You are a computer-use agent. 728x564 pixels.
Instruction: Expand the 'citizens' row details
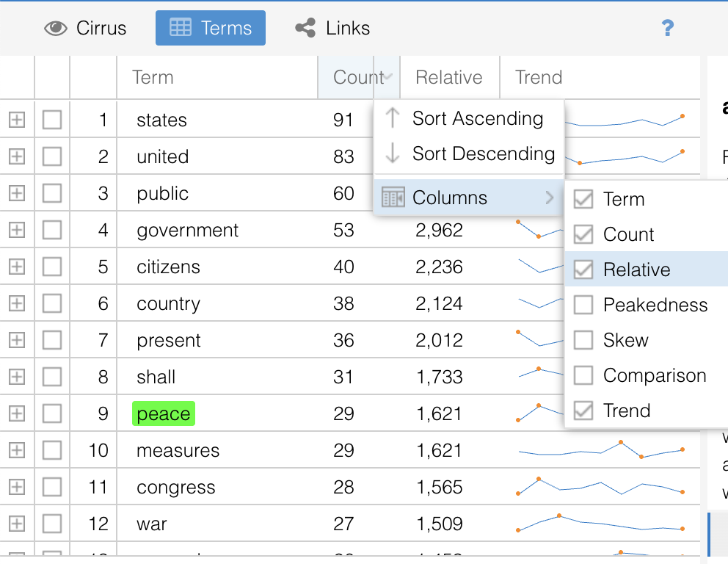16,267
